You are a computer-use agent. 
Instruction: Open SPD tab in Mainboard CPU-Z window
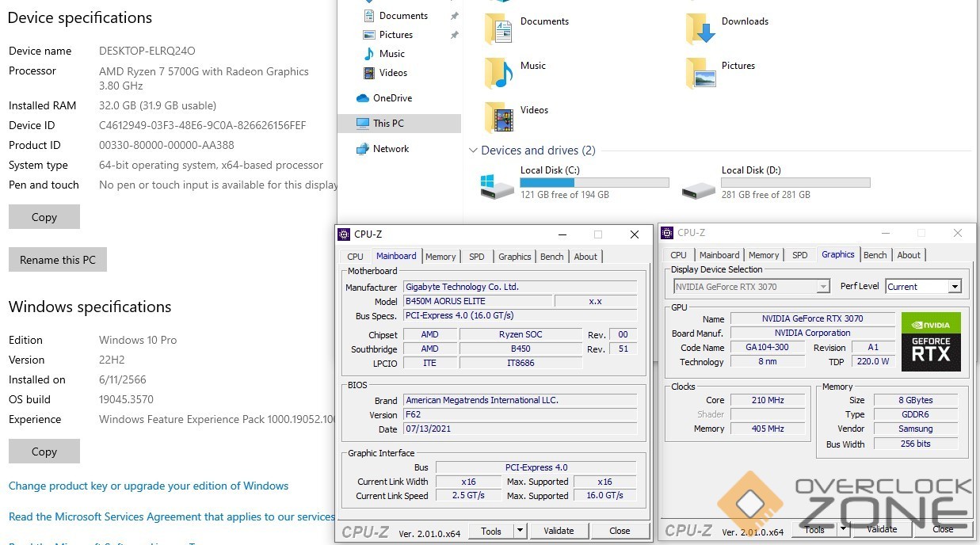click(476, 257)
